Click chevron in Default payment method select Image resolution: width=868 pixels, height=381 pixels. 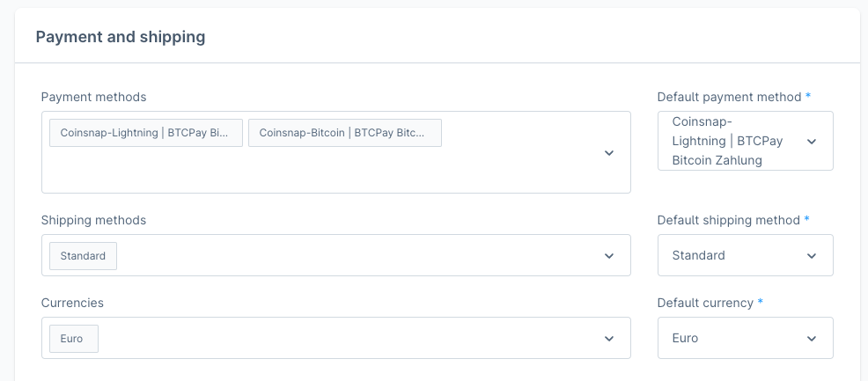[x=812, y=141]
